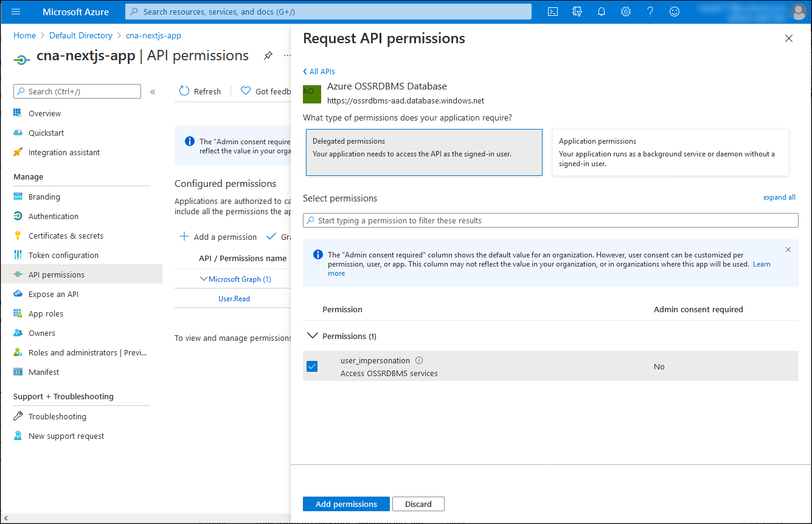Open Overview in the sidebar

(44, 113)
